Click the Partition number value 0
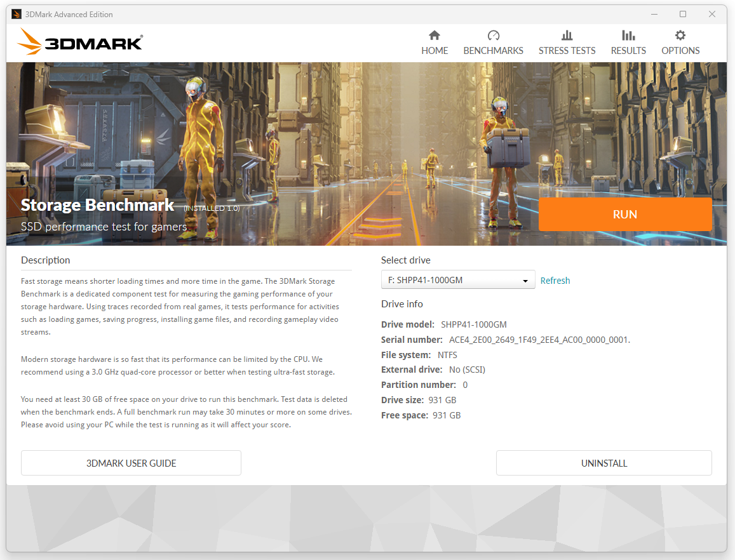 pos(465,385)
